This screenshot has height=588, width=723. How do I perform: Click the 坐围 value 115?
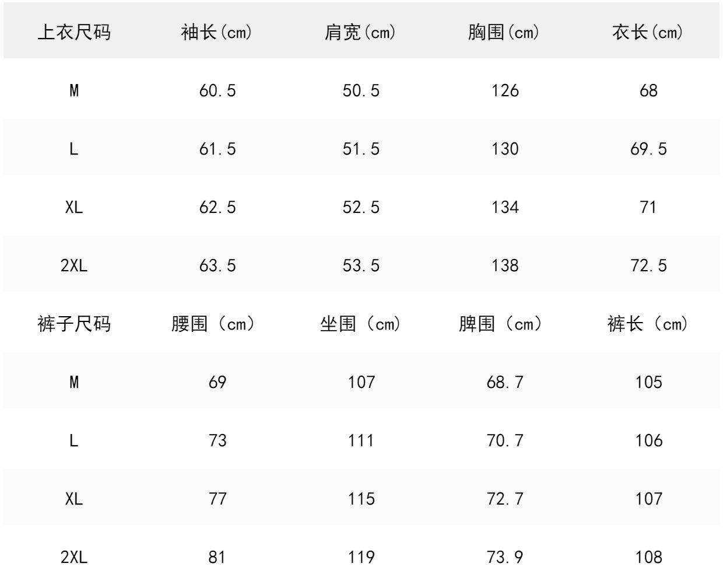click(361, 499)
